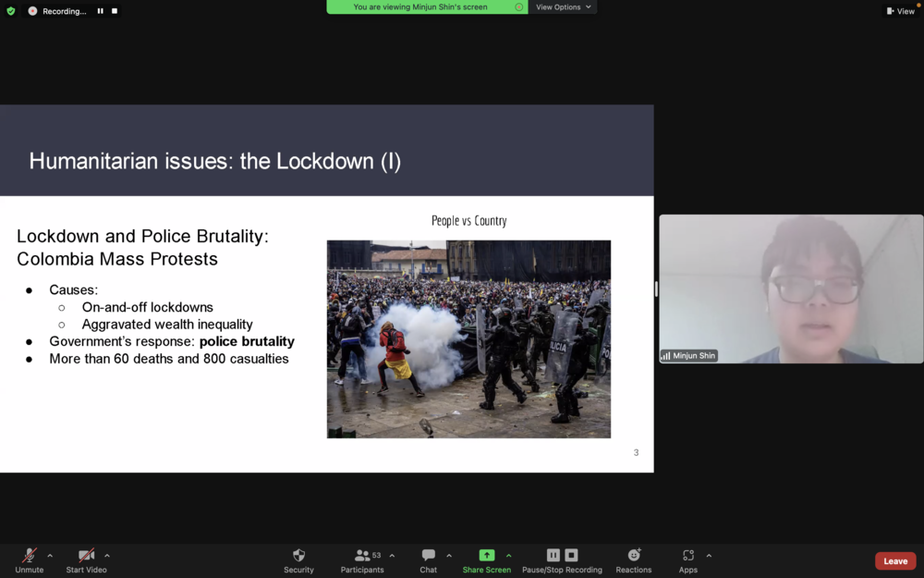Click the divider handle beside shared screen
Image resolution: width=924 pixels, height=578 pixels.
656,289
